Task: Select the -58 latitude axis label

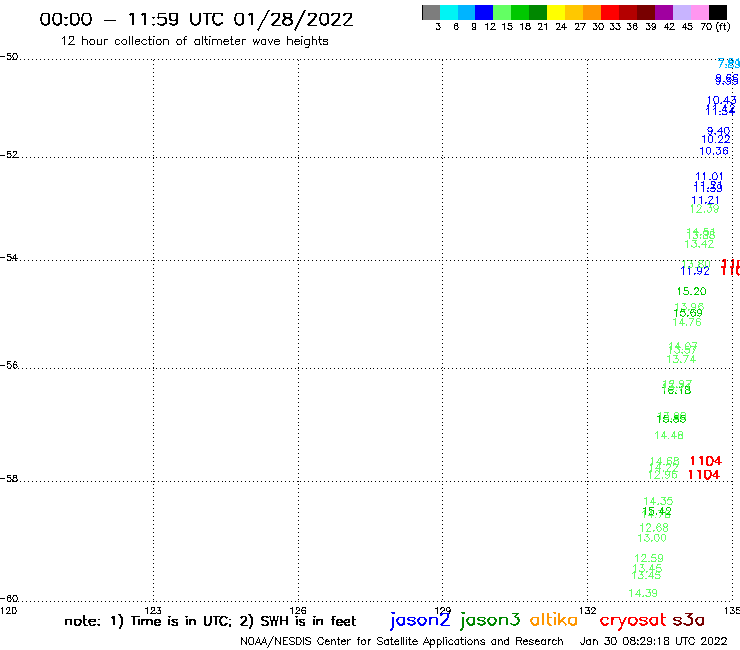Action: pos(9,478)
